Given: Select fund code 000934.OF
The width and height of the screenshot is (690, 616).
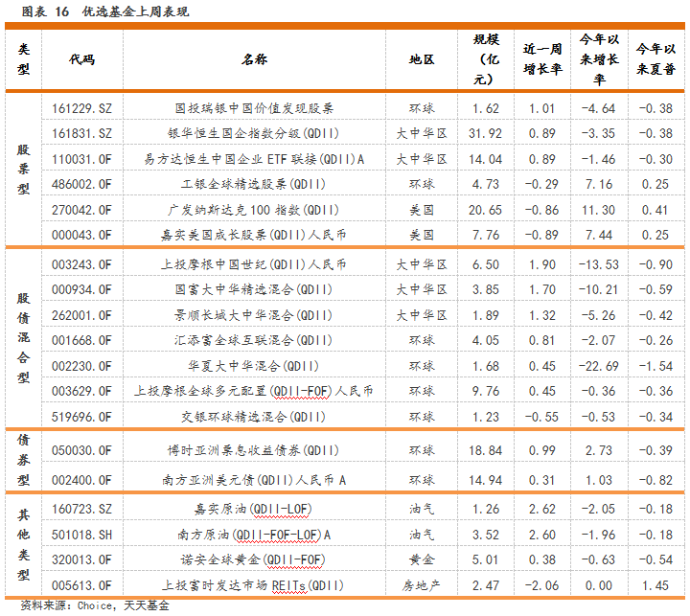Looking at the screenshot, I should [81, 289].
